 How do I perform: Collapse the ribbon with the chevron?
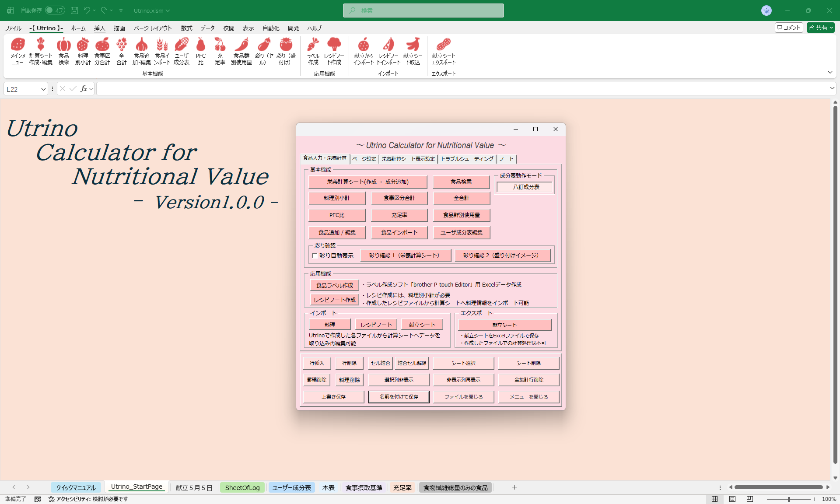[829, 72]
